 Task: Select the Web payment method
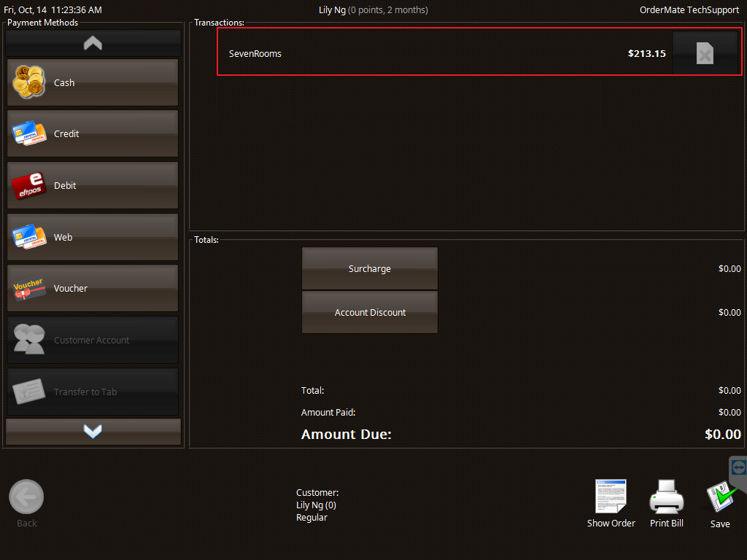coord(92,236)
